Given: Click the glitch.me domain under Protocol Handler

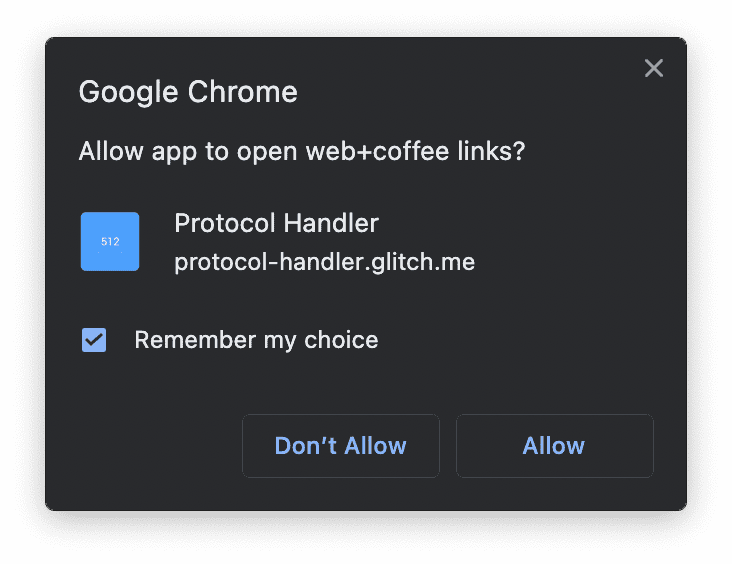Looking at the screenshot, I should [x=411, y=262].
